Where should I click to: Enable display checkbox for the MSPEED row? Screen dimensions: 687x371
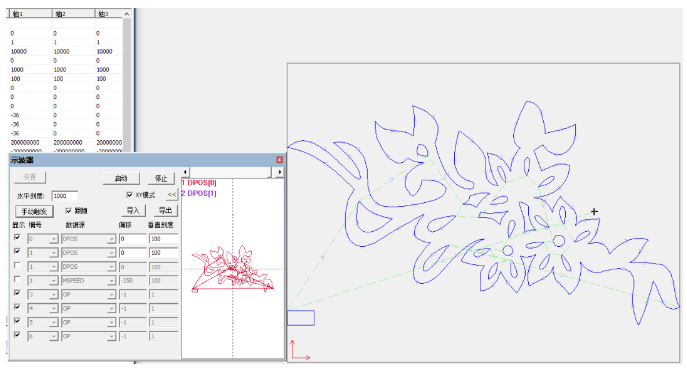17,279
